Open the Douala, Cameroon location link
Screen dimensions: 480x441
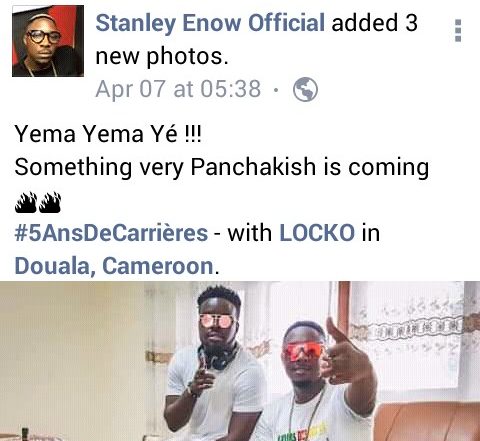point(114,266)
